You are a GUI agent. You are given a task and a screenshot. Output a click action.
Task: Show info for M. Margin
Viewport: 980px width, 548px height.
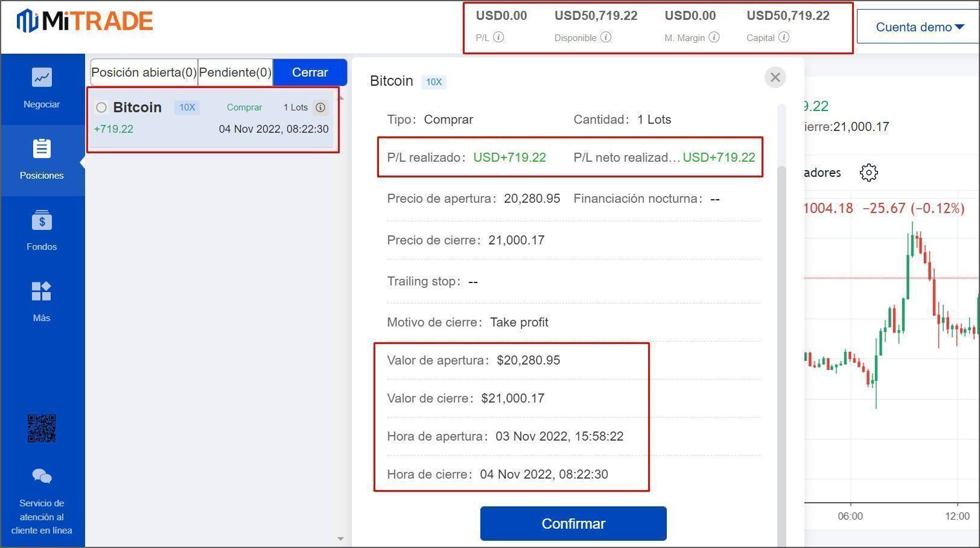tap(714, 37)
